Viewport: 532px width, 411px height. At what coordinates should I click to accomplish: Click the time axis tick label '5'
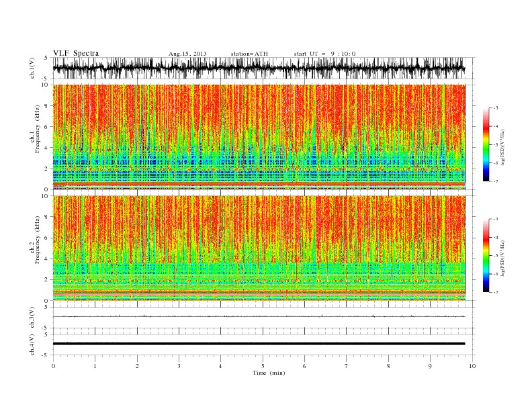(263, 366)
